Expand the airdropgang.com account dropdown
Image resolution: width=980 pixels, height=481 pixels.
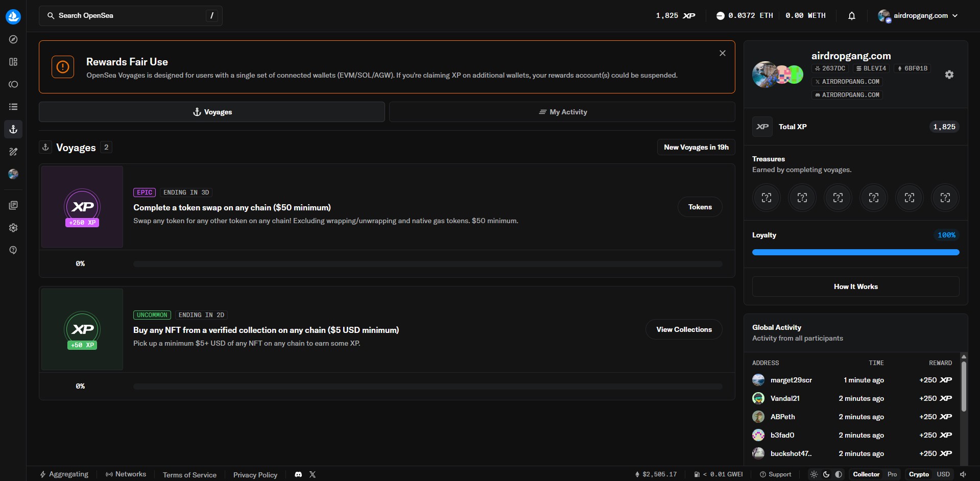[918, 16]
